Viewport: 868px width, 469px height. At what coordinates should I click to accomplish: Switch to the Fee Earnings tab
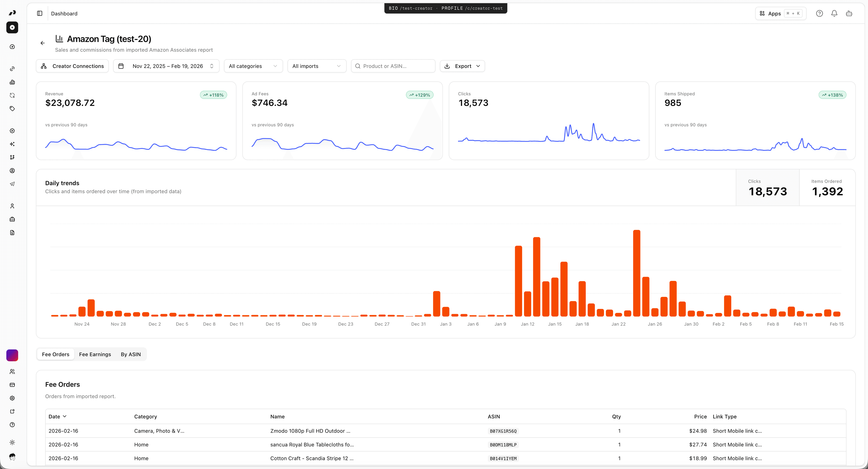95,354
